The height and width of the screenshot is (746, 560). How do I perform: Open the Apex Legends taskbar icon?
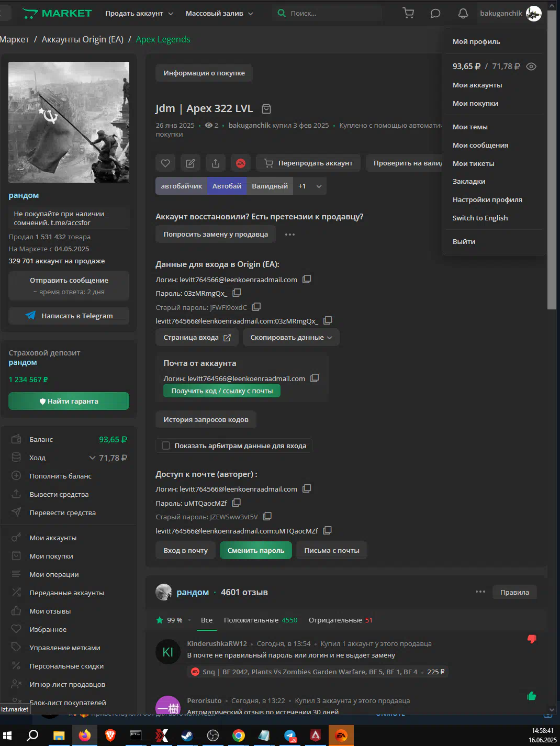click(x=316, y=736)
